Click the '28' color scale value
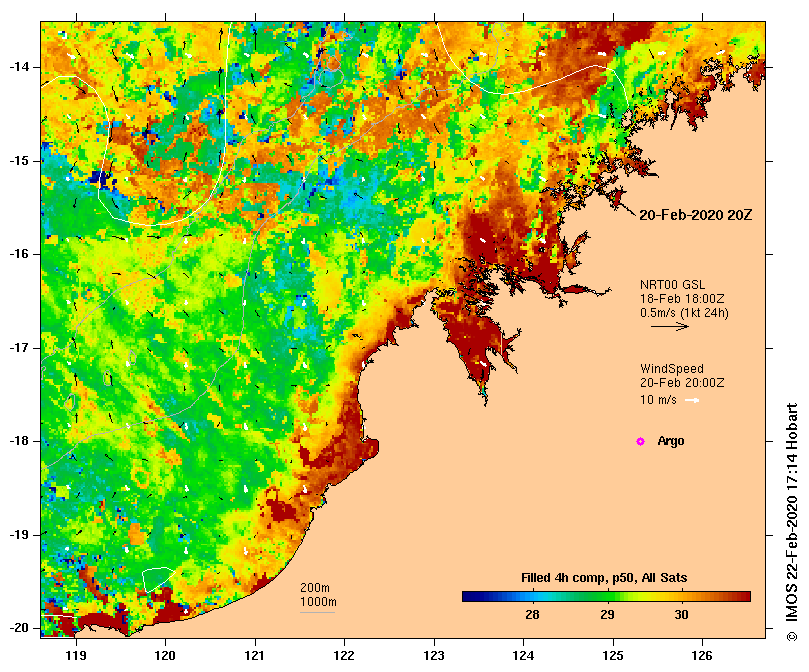This screenshot has width=809, height=672. coord(532,615)
